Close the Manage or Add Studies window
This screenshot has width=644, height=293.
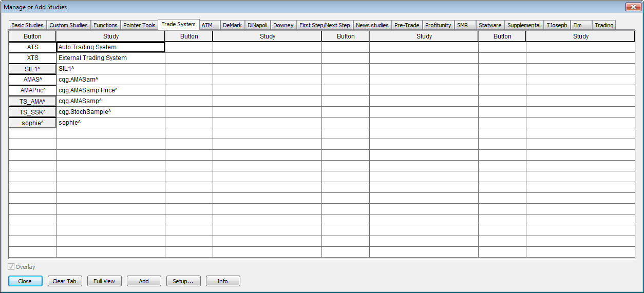(632, 7)
